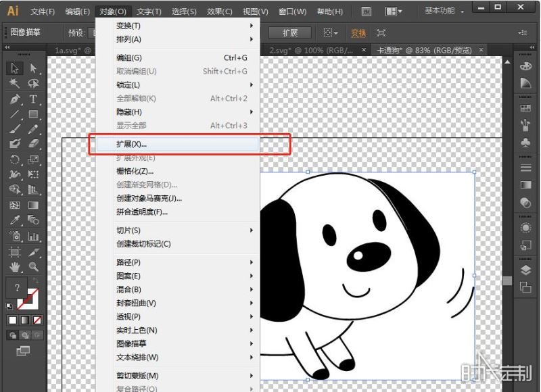Select the Slice tool
Image resolution: width=541 pixels, height=392 pixels.
[x=33, y=252]
